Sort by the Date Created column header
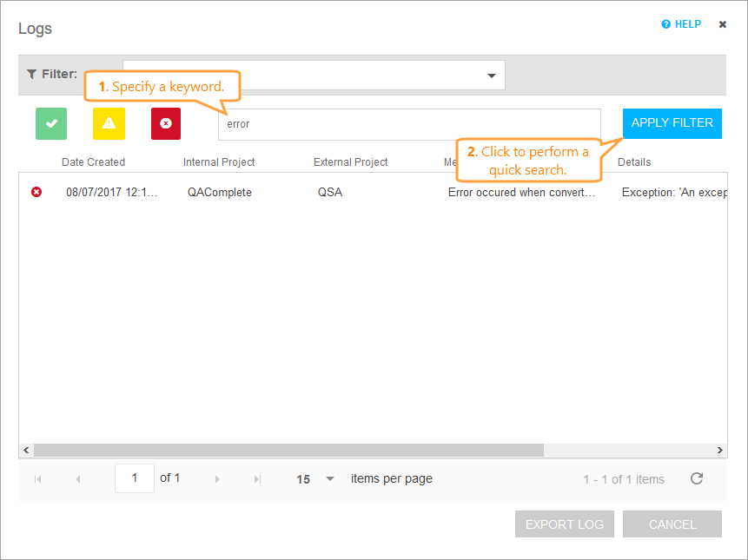 pos(93,161)
